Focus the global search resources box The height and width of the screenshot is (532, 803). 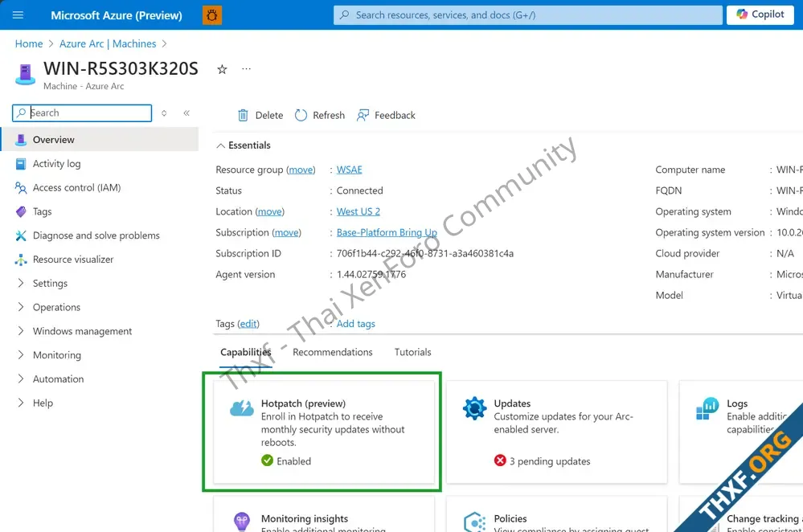pos(527,14)
